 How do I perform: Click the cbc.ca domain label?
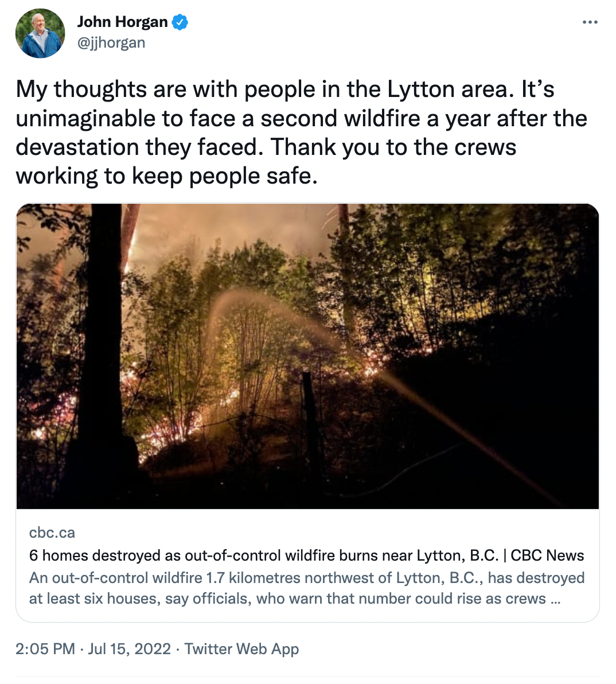(x=52, y=533)
